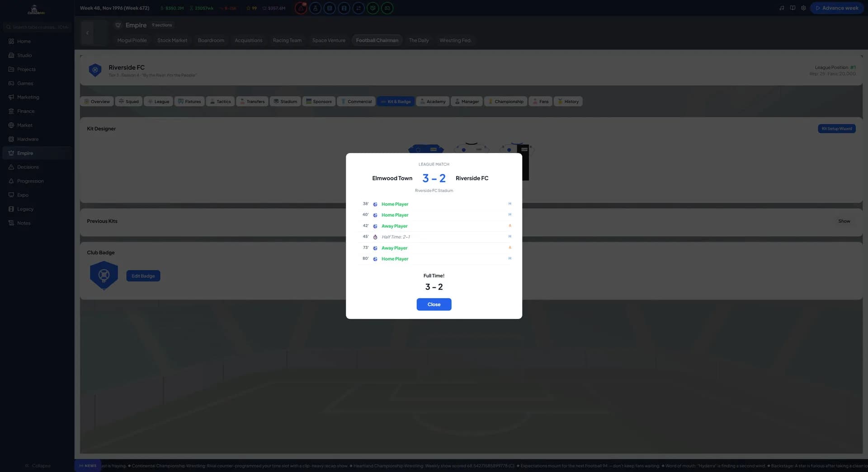Screen dimensions: 868x472
Task: Switch to The Daily tab
Action: pyautogui.click(x=419, y=40)
